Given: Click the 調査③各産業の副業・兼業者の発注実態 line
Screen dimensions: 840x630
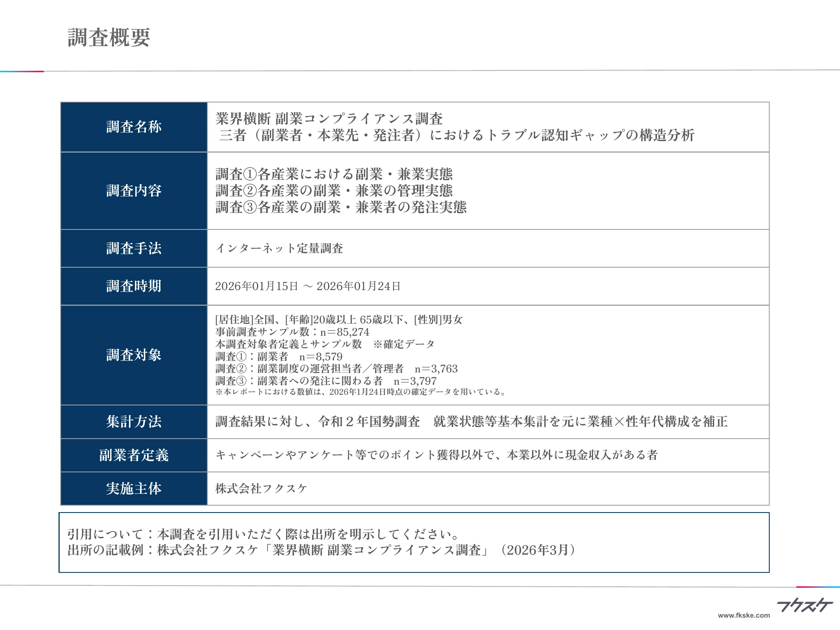Looking at the screenshot, I should point(342,207).
